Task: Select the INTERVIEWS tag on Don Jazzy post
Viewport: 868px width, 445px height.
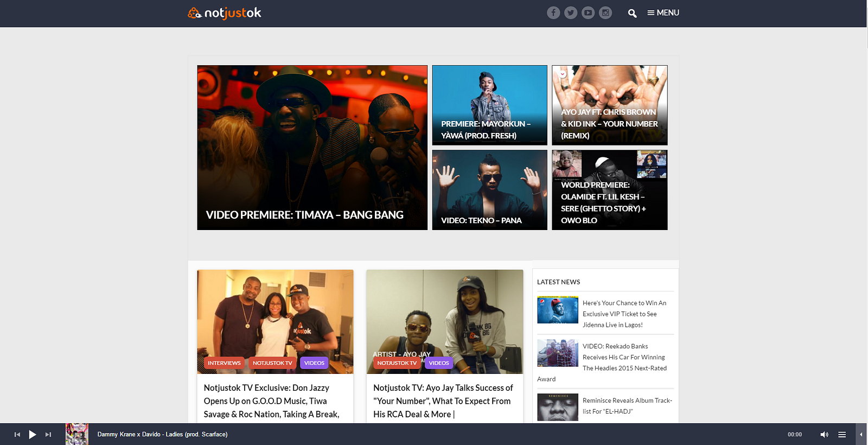Action: click(224, 363)
